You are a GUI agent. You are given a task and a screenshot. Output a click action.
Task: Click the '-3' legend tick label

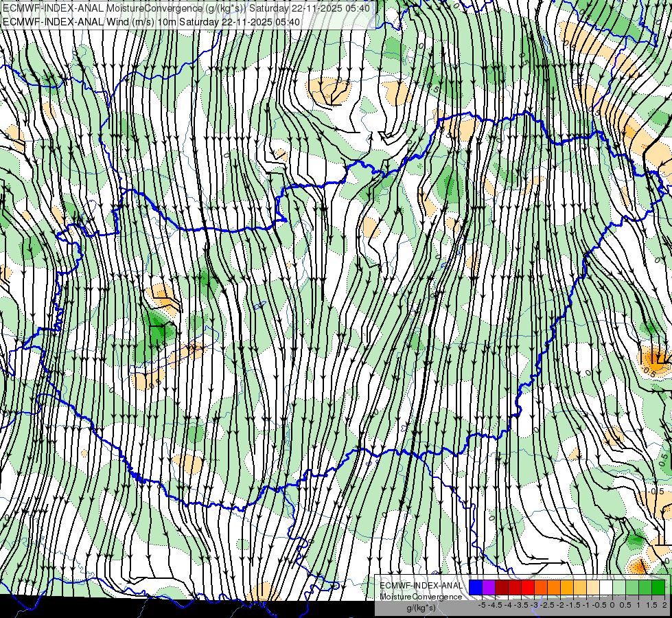(534, 605)
